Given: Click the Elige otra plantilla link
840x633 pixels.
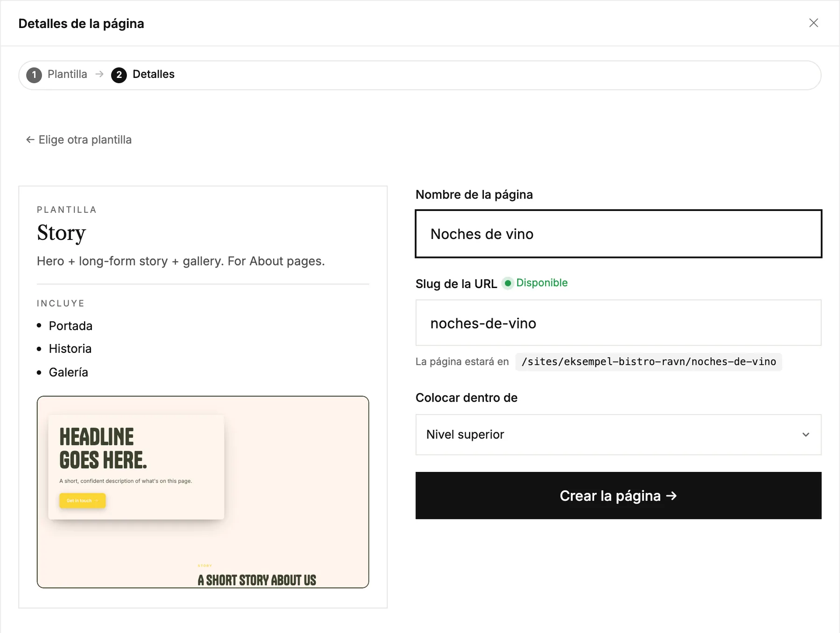Looking at the screenshot, I should 79,140.
